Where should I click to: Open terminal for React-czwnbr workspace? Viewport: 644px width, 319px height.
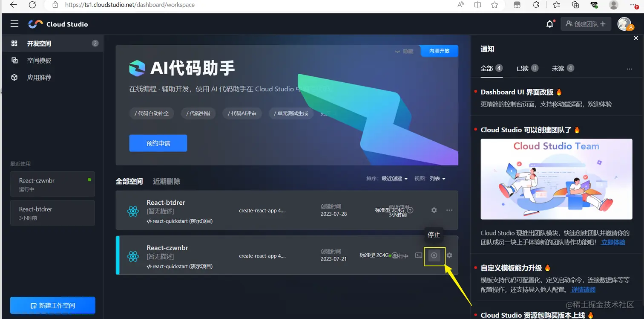(419, 255)
